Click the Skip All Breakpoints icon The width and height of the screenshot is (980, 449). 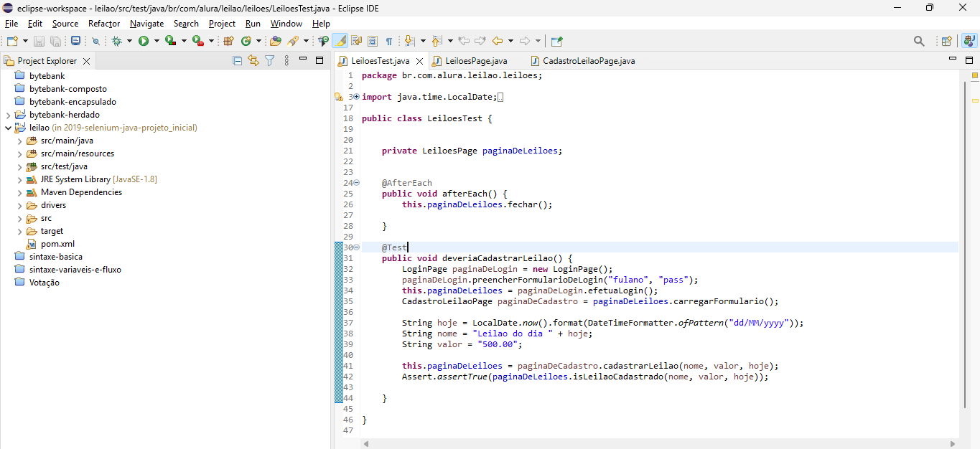[x=95, y=42]
